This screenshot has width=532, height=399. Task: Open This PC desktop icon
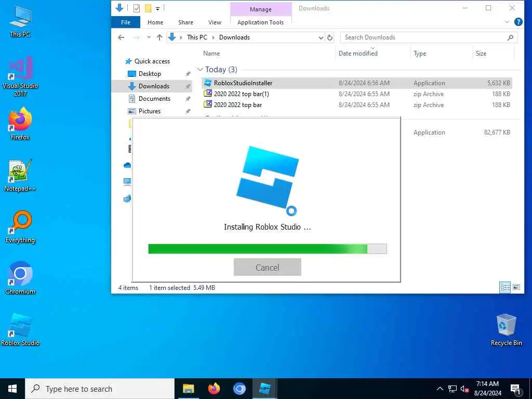[20, 21]
